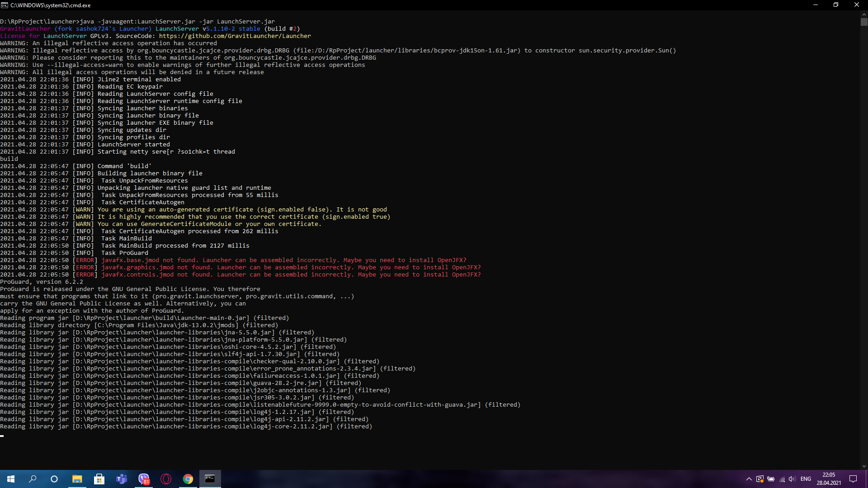
Task: Launch Opera GX browser
Action: click(x=166, y=479)
